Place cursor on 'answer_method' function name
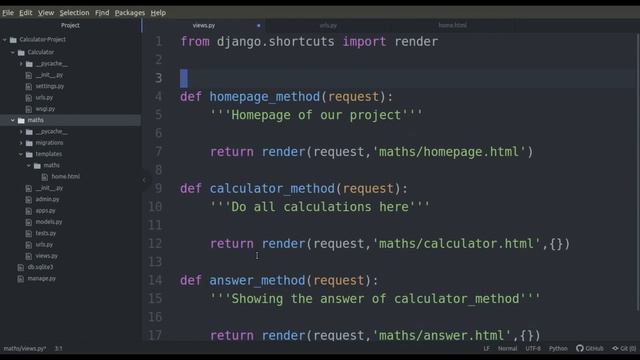The image size is (640, 360). pos(257,280)
